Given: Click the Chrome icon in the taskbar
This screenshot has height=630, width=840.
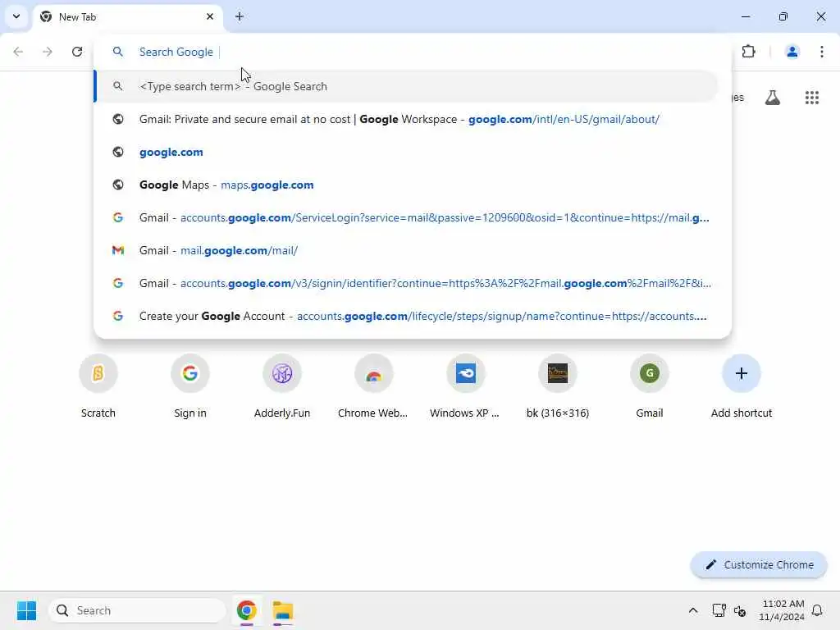Looking at the screenshot, I should [246, 610].
